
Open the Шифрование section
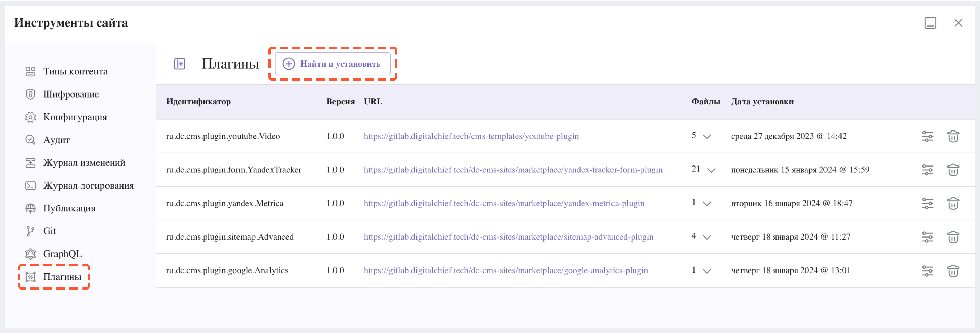coord(71,94)
